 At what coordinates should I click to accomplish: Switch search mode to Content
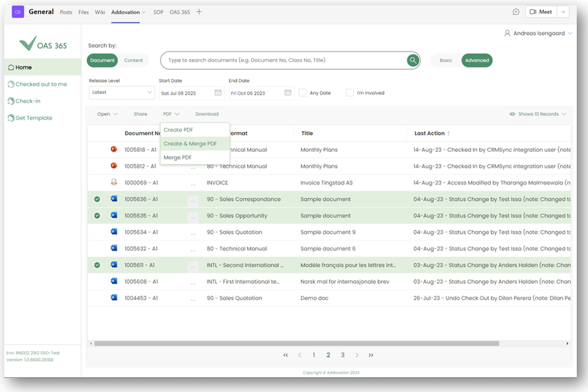134,60
